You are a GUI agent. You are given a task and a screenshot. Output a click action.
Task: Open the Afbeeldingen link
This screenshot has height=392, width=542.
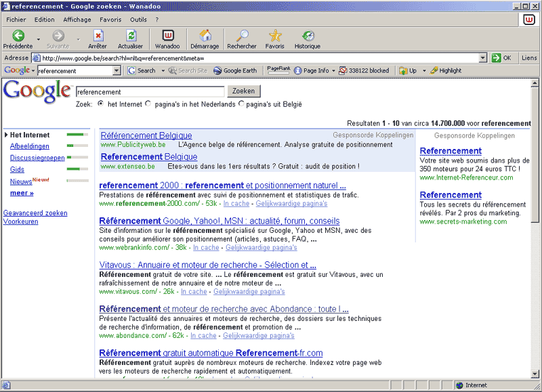coord(30,146)
